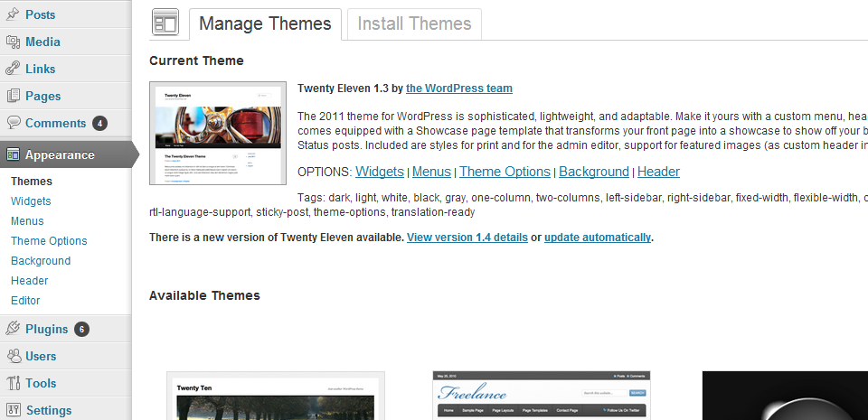Click the Users icon in sidebar

click(x=13, y=355)
